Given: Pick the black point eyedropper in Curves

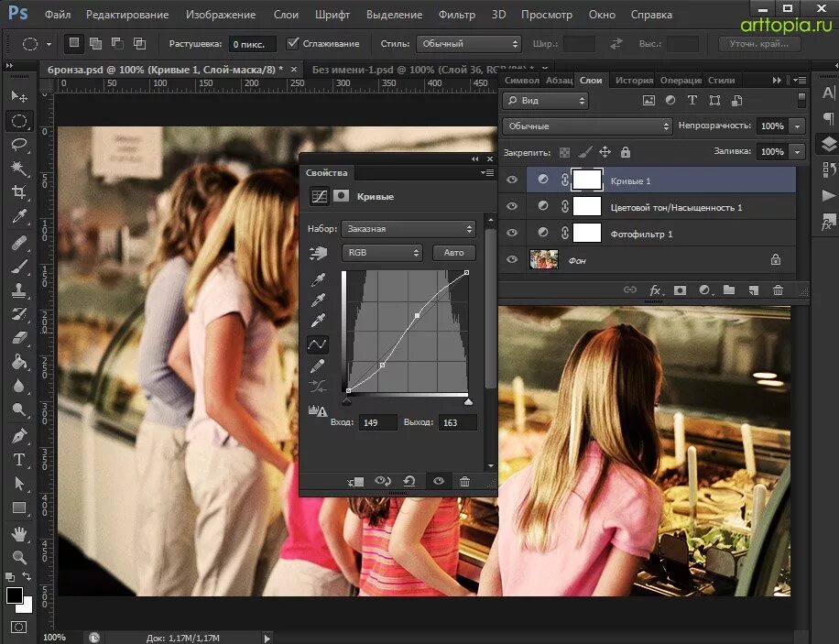Looking at the screenshot, I should click(x=318, y=279).
